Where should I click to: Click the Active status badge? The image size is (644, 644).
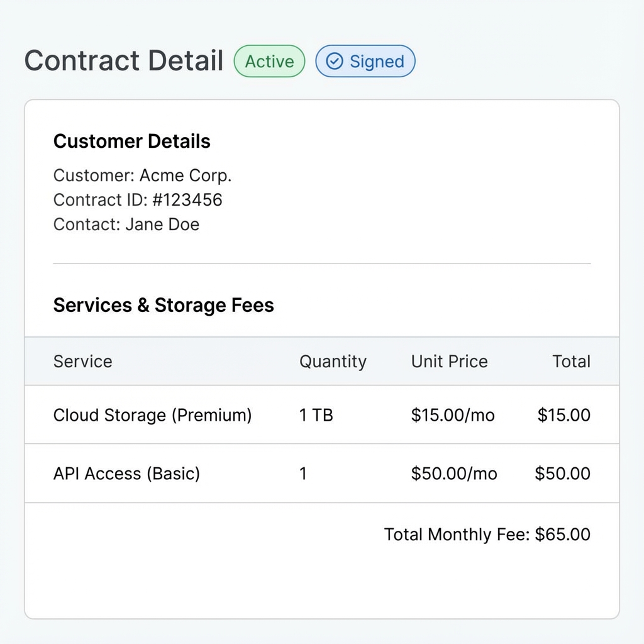click(x=269, y=61)
